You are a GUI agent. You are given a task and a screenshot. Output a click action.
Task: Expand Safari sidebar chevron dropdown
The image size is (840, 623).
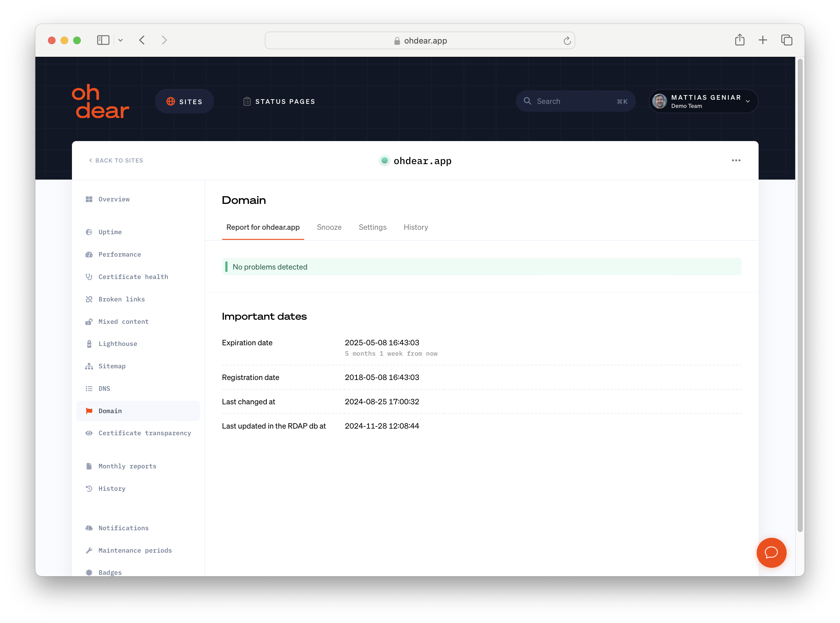121,40
